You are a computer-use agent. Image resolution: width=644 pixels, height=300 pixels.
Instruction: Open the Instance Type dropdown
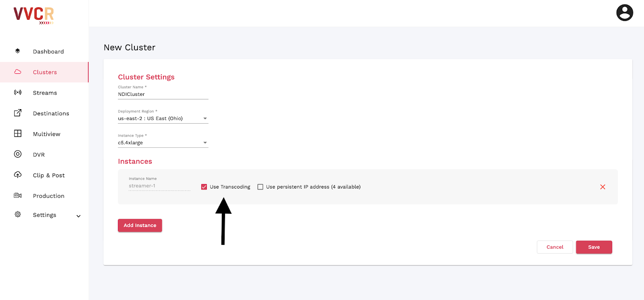tap(163, 143)
